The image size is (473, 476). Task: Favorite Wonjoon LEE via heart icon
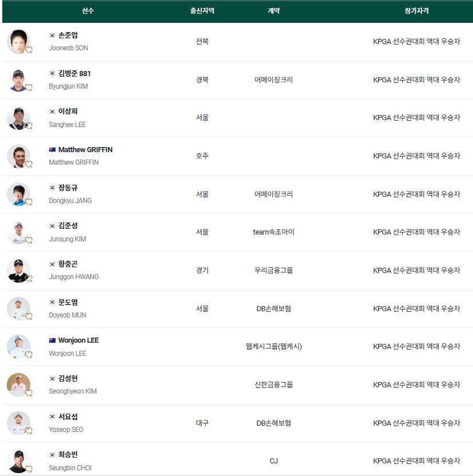[29, 355]
